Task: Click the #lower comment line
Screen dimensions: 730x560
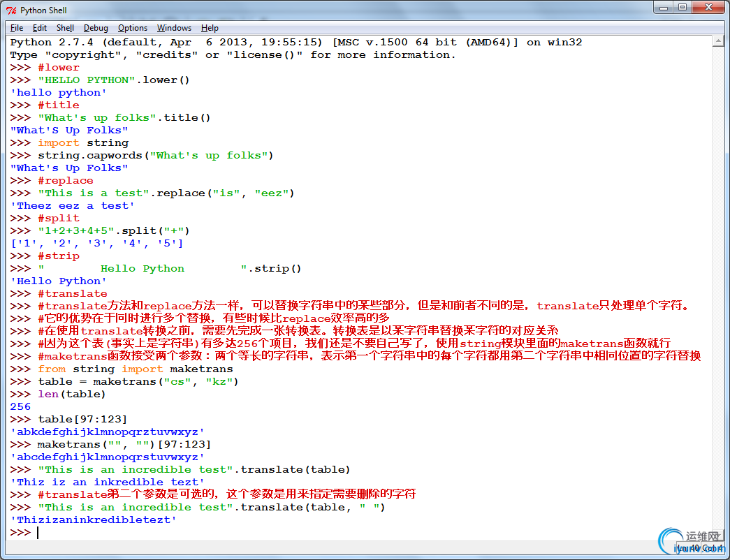Action: (45, 68)
